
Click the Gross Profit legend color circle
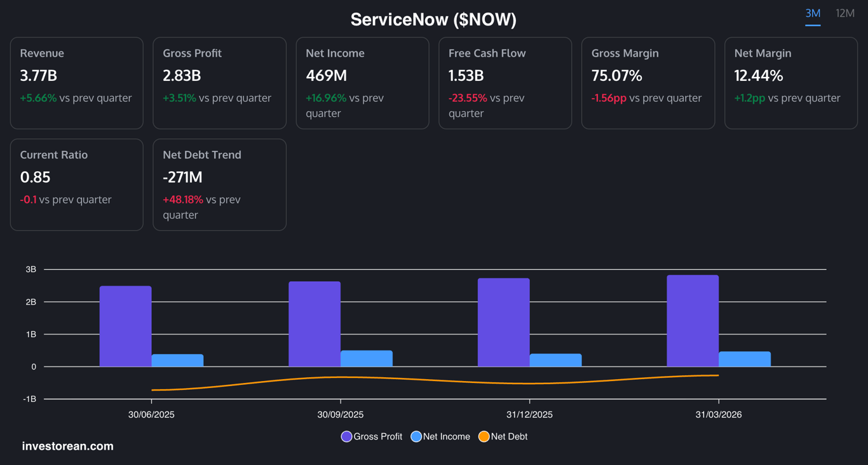pyautogui.click(x=346, y=436)
